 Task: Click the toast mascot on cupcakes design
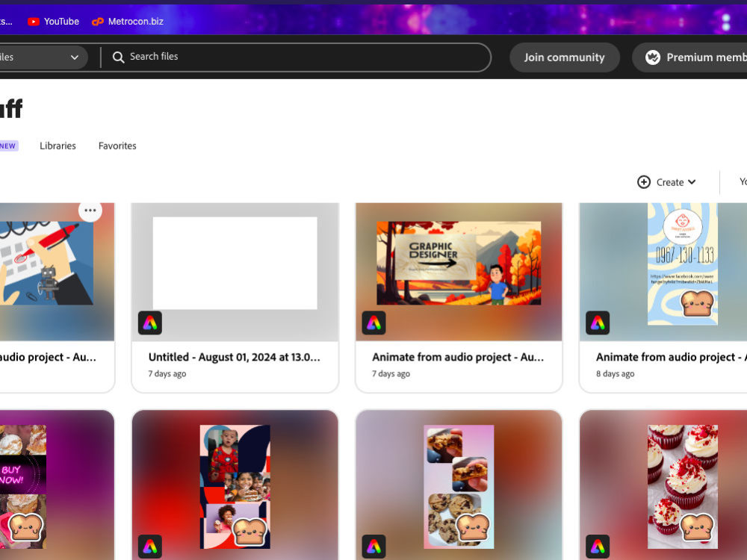[697, 527]
